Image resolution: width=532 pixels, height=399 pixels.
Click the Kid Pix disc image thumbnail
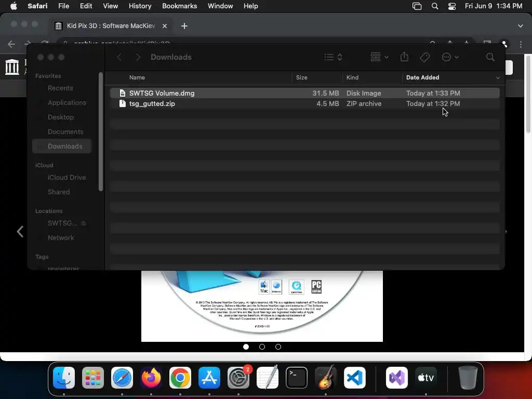pyautogui.click(x=262, y=305)
